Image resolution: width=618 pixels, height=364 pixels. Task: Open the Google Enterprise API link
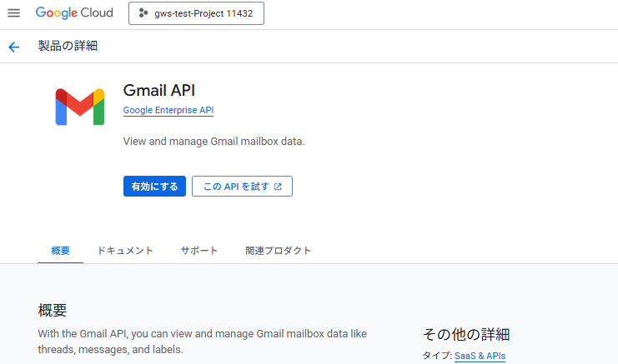pyautogui.click(x=168, y=110)
